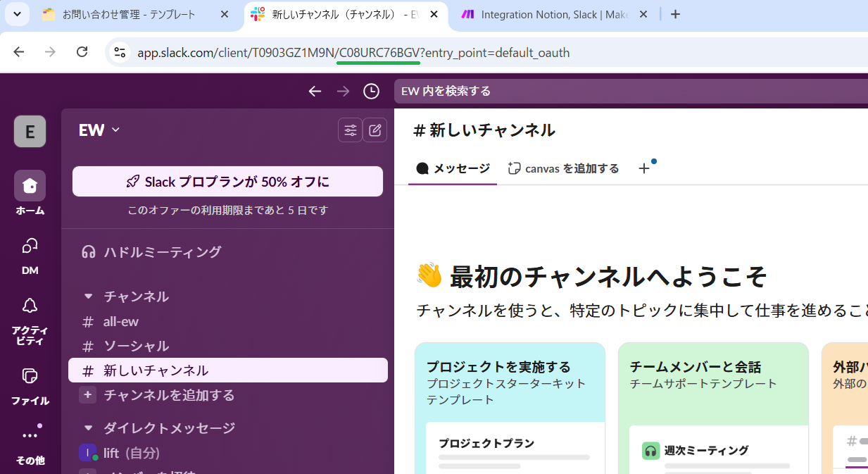The width and height of the screenshot is (868, 474).
Task: Click canvas を追加する tab
Action: pyautogui.click(x=564, y=168)
